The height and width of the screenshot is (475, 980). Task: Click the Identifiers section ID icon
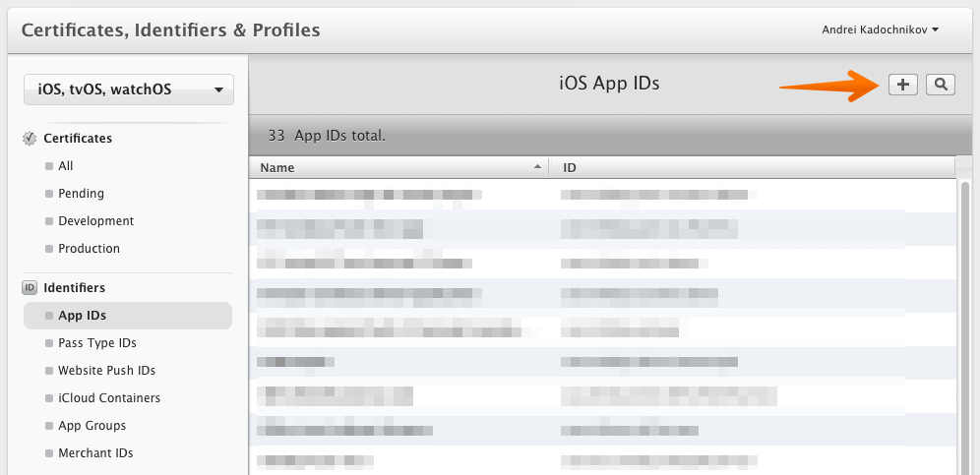[x=30, y=288]
